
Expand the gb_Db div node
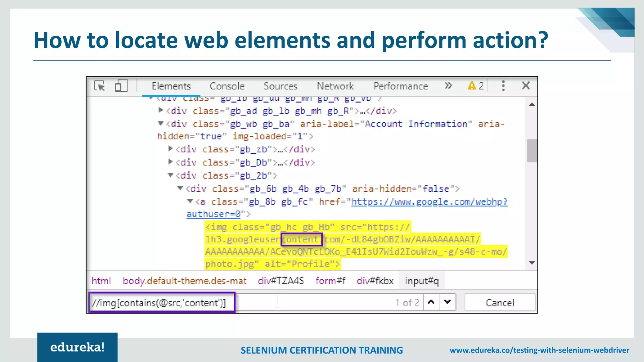170,162
